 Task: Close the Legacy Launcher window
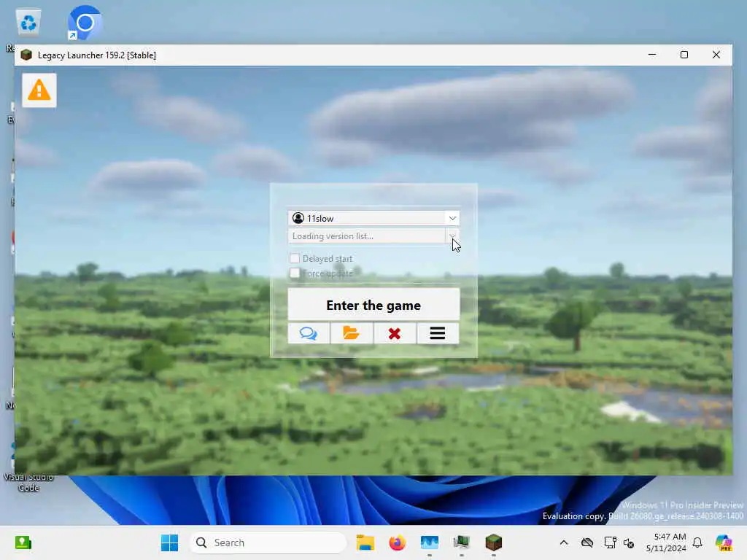tap(716, 55)
